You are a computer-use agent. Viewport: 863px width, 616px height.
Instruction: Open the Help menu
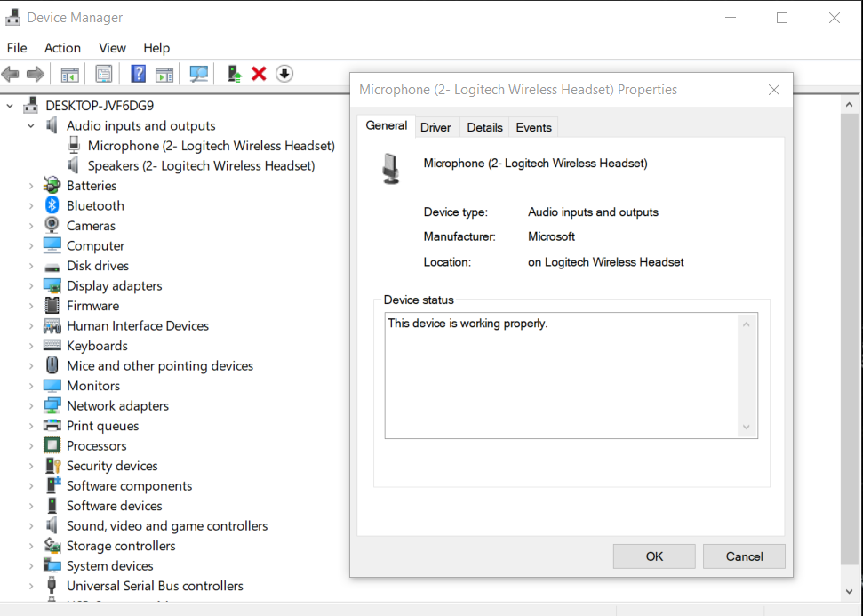(156, 48)
